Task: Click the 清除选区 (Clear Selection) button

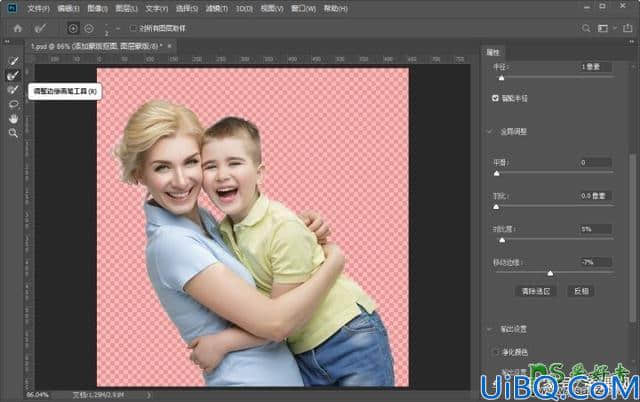Action: [x=536, y=291]
